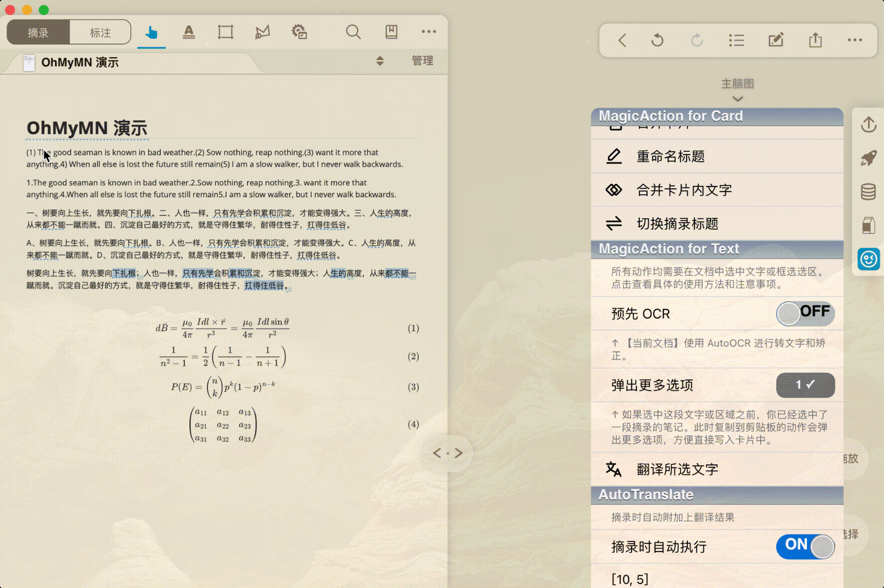Select the lasso selection tool

[x=262, y=33]
